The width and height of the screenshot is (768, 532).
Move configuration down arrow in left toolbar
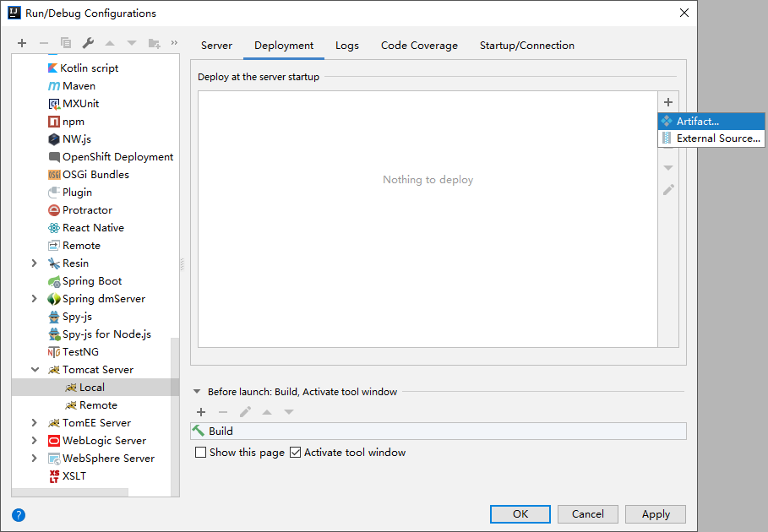[x=132, y=43]
